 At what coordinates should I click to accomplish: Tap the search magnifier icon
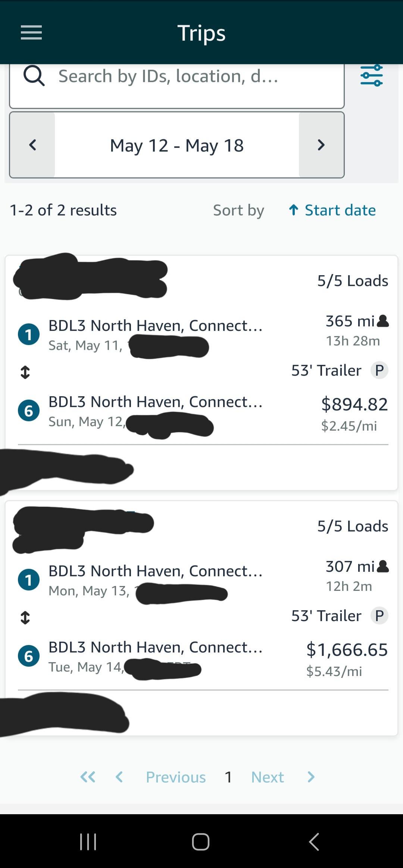34,76
